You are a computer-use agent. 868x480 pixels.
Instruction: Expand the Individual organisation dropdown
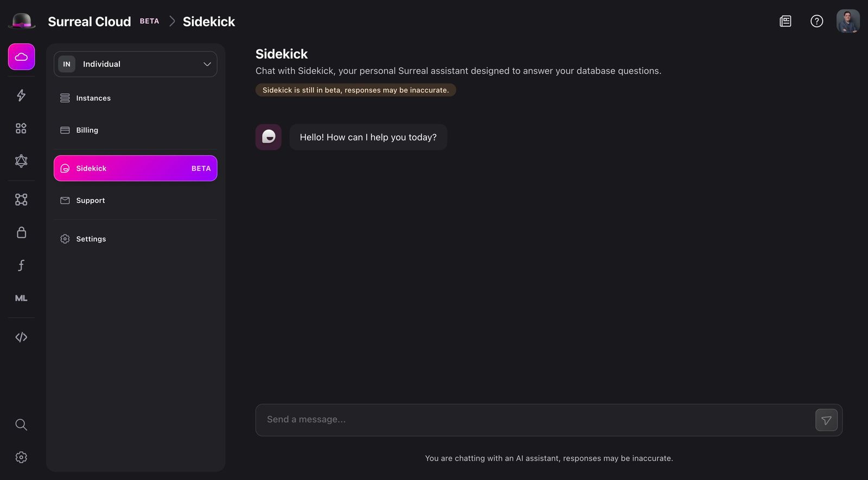(135, 64)
